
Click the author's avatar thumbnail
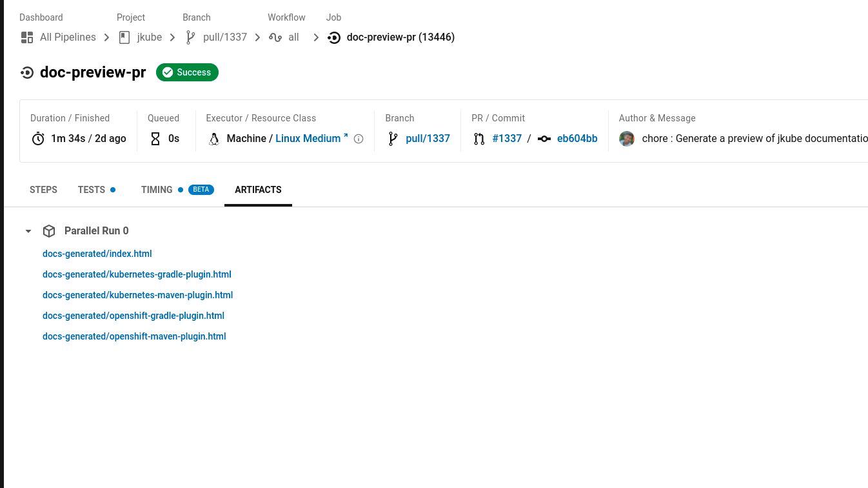tap(626, 138)
